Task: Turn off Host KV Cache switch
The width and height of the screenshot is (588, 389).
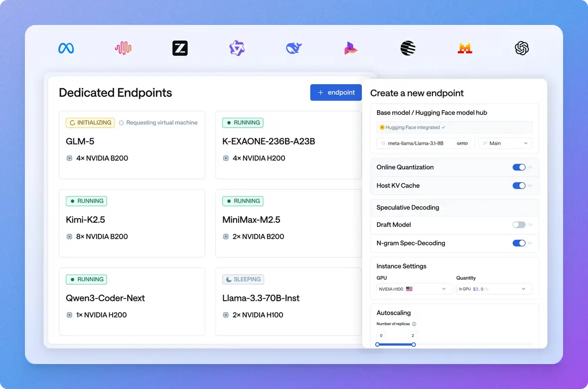Action: coord(519,186)
